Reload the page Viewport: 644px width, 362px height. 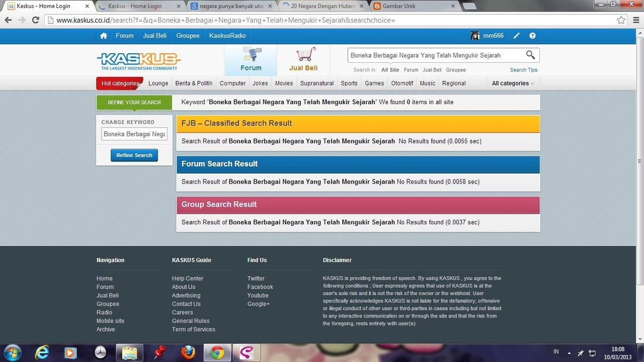click(x=35, y=20)
